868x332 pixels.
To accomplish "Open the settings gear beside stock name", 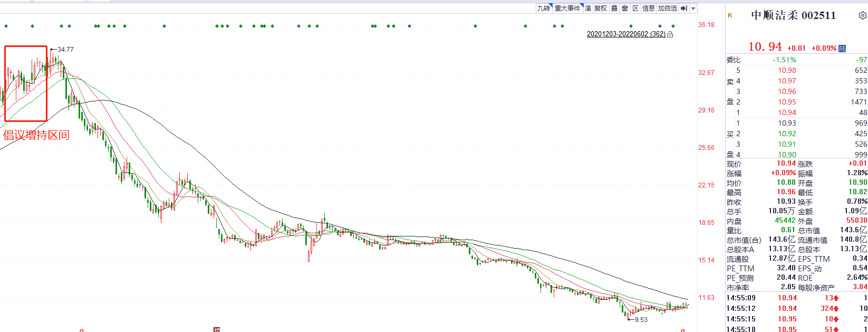I will 862,15.
